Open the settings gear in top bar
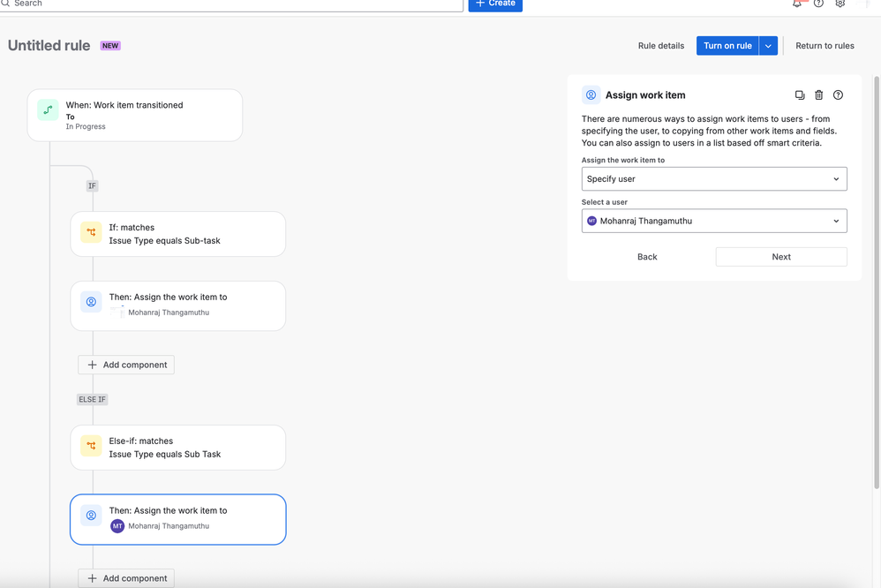The image size is (881, 588). tap(840, 4)
